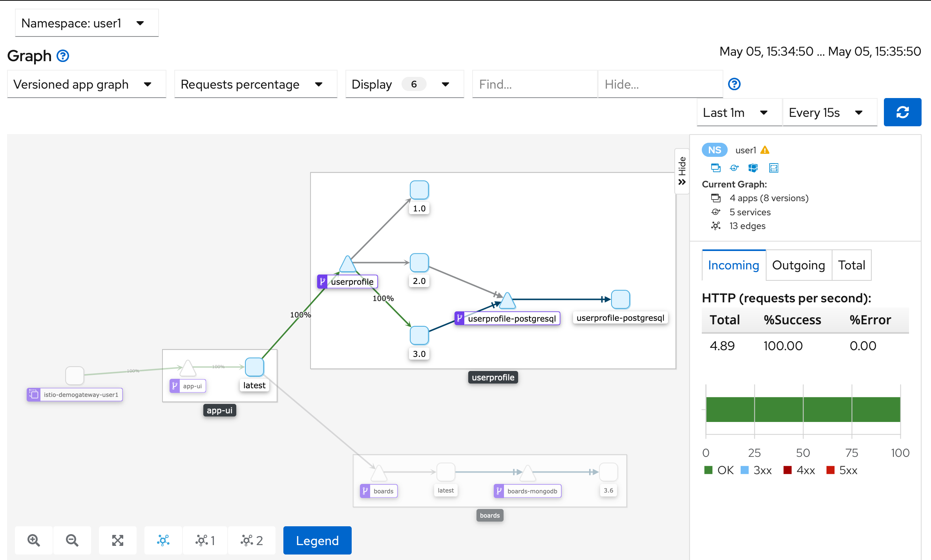This screenshot has height=560, width=931.
Task: Select the userprofile 1.0 version node
Action: click(419, 190)
